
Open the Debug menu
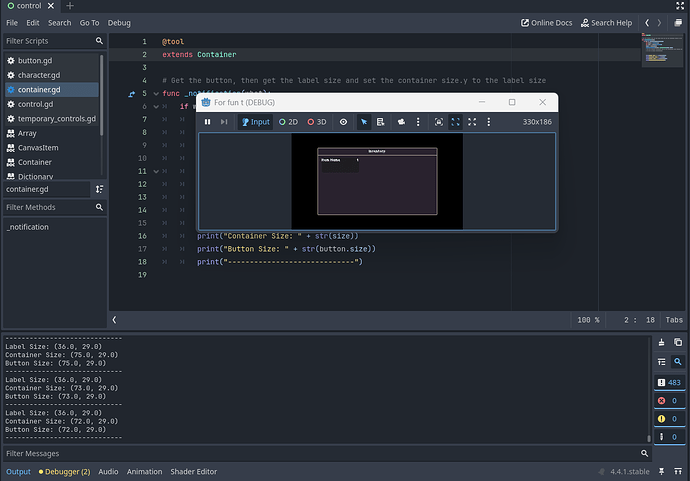[x=119, y=22]
